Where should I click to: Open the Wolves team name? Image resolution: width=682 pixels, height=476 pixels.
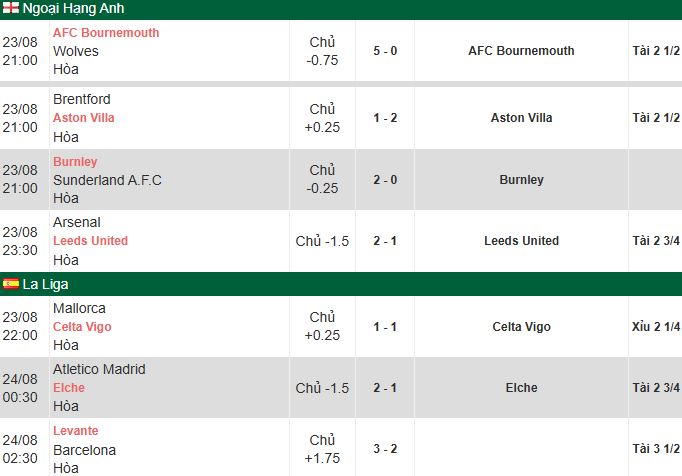pos(76,51)
